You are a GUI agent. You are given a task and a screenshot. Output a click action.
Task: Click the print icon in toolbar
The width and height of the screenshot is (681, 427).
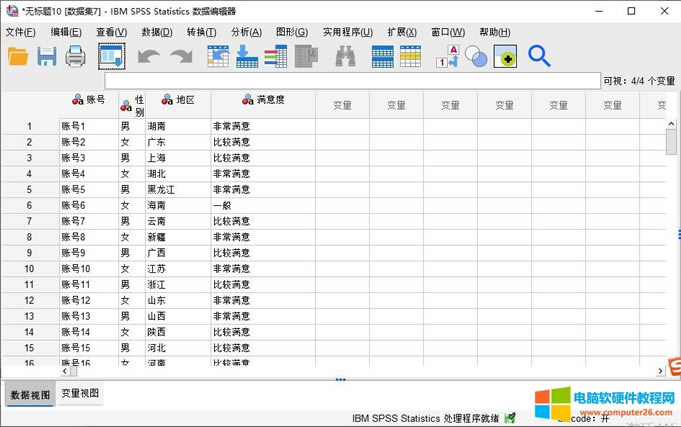76,57
